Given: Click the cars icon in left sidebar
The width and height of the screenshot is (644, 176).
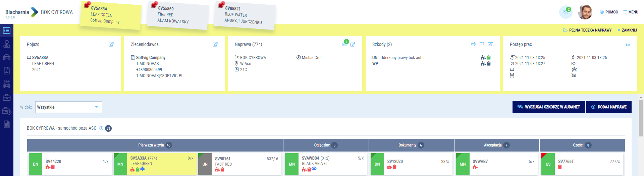Looking at the screenshot, I should tap(7, 57).
